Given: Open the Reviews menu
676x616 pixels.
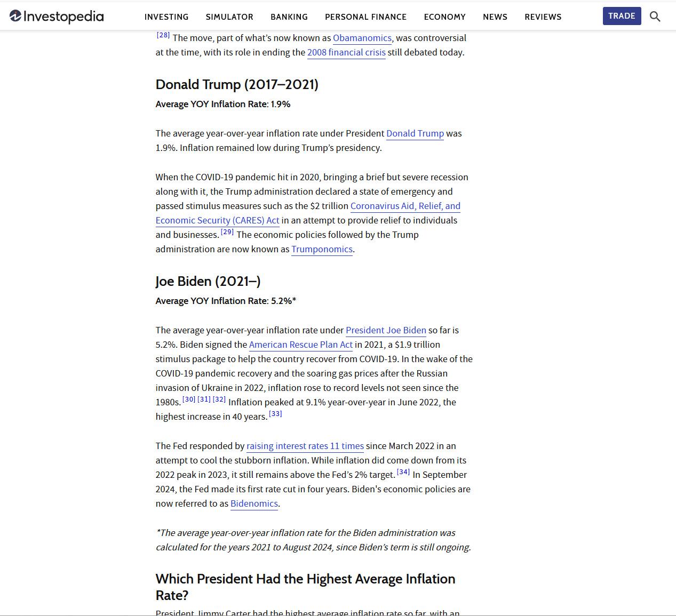Looking at the screenshot, I should 543,17.
